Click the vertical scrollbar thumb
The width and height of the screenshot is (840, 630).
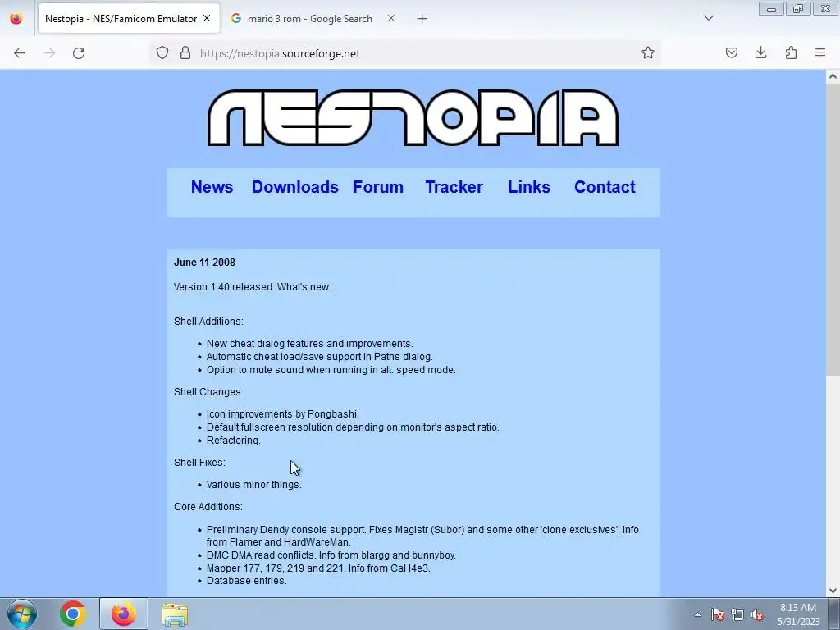pyautogui.click(x=833, y=230)
